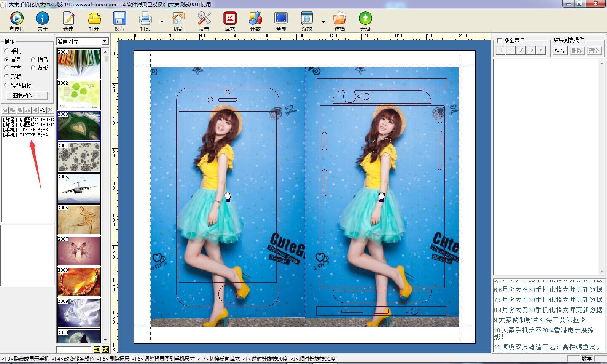Click the send-backward layer icon

(x=20, y=110)
